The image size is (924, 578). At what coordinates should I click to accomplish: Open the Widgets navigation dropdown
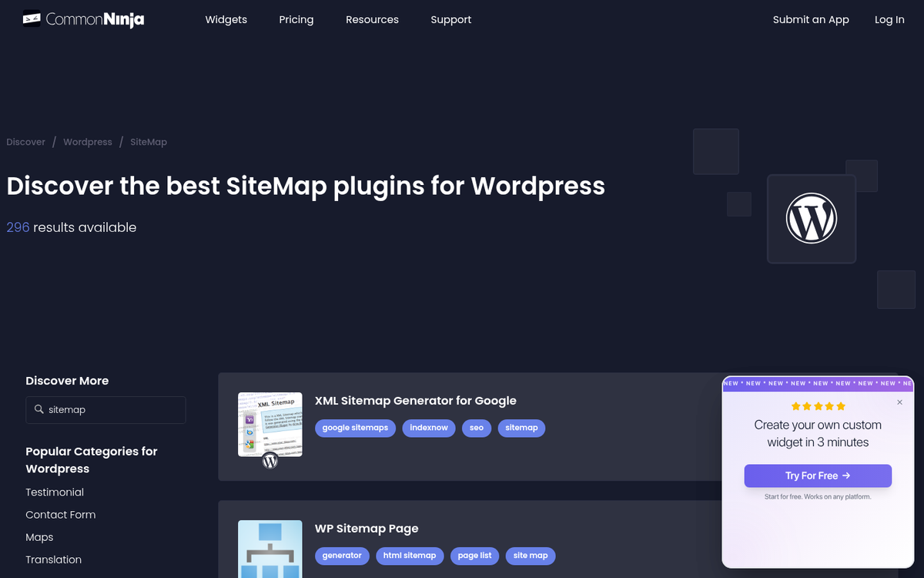pos(226,19)
